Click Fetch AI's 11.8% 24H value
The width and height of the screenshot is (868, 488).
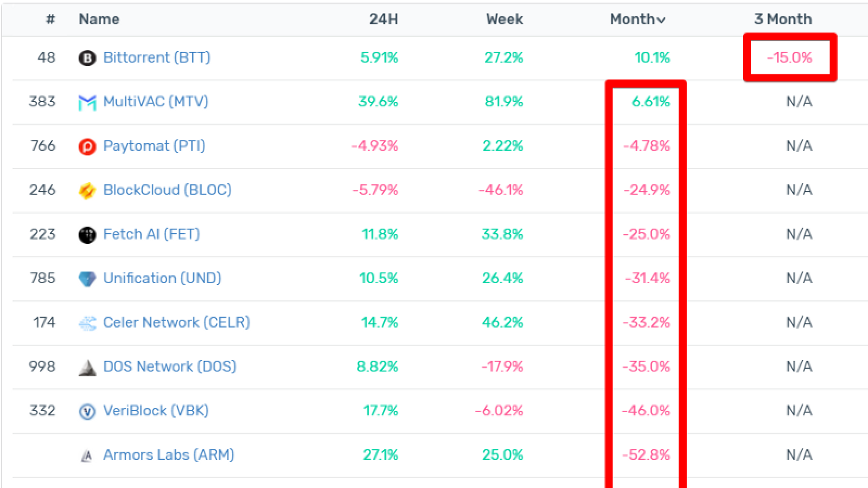coord(380,234)
